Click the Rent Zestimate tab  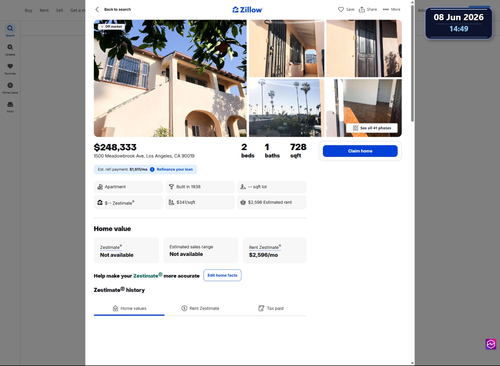pos(200,308)
